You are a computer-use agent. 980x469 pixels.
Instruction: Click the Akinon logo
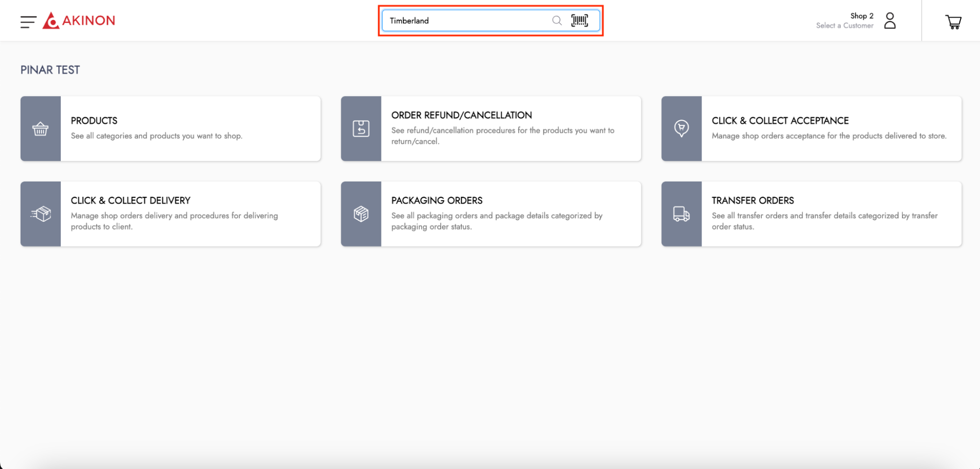pos(79,21)
